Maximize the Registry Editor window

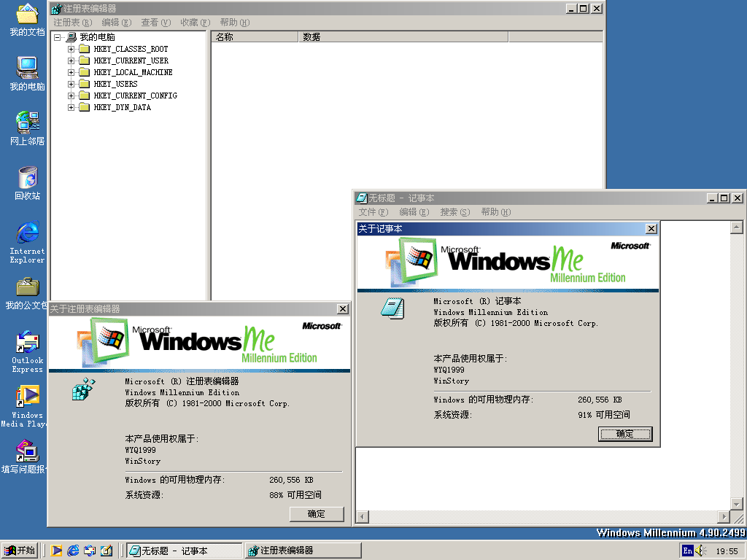pyautogui.click(x=583, y=9)
